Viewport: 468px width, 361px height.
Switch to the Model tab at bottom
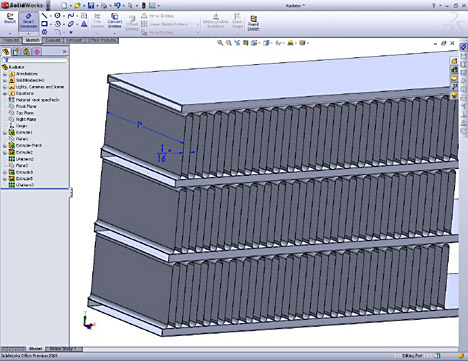(35, 349)
